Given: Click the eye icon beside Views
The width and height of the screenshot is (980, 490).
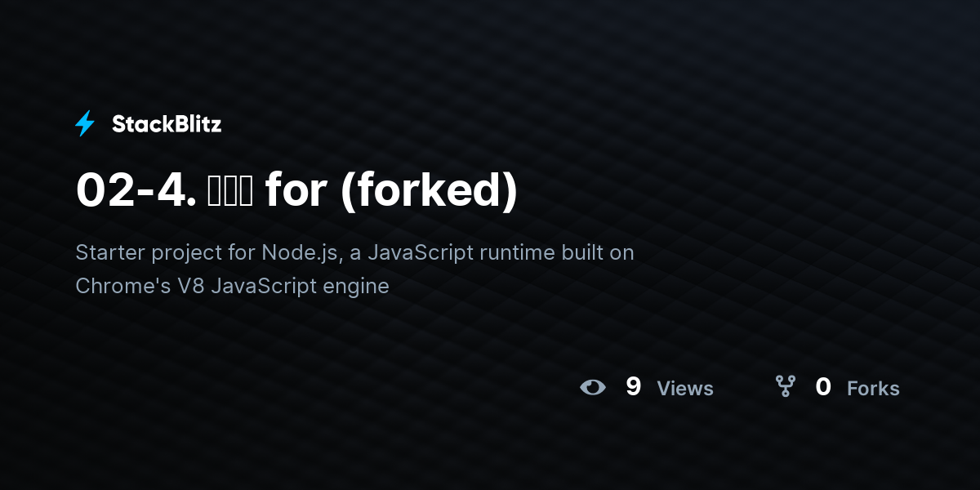Looking at the screenshot, I should click(593, 387).
